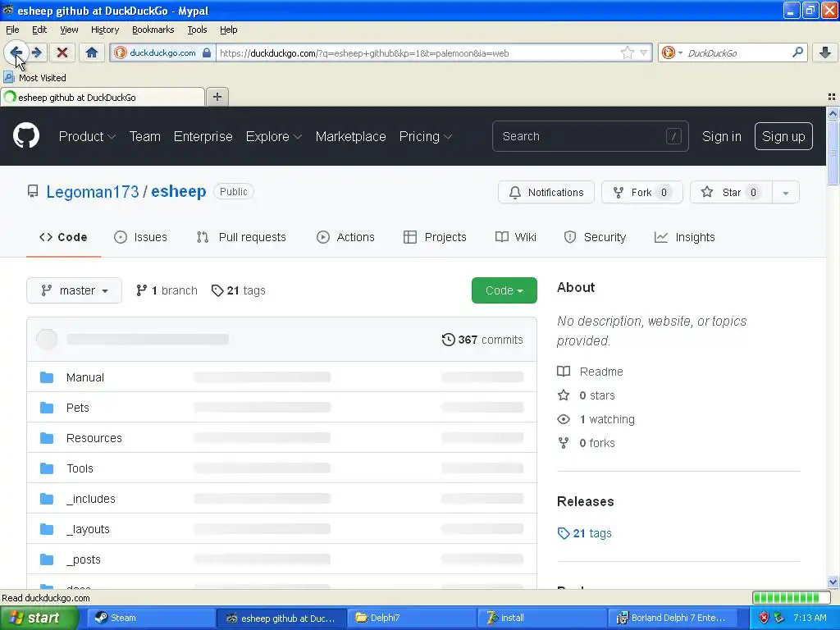
Task: Switch to the Issues tab
Action: (x=140, y=237)
